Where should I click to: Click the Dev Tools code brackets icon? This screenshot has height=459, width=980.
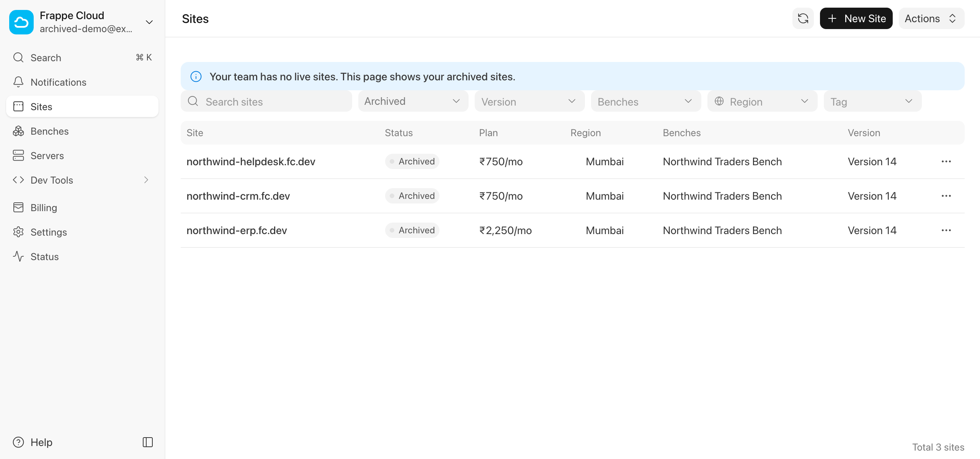pos(18,180)
